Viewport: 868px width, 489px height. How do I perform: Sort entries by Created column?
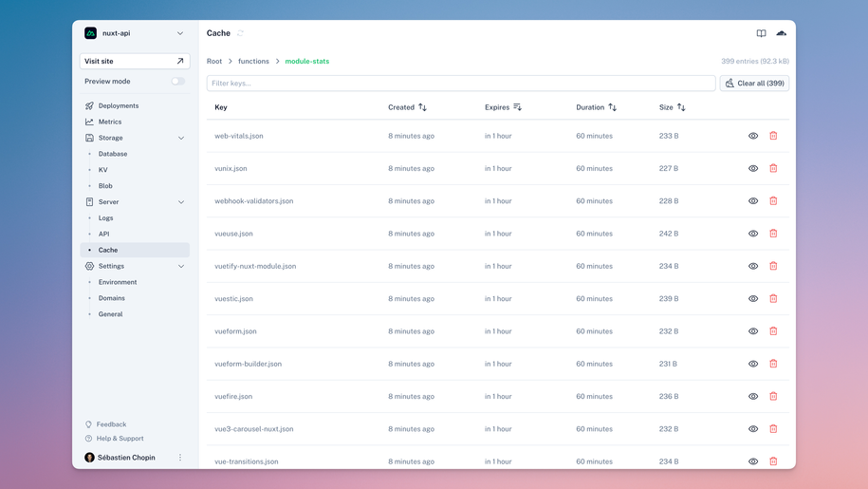coord(422,107)
